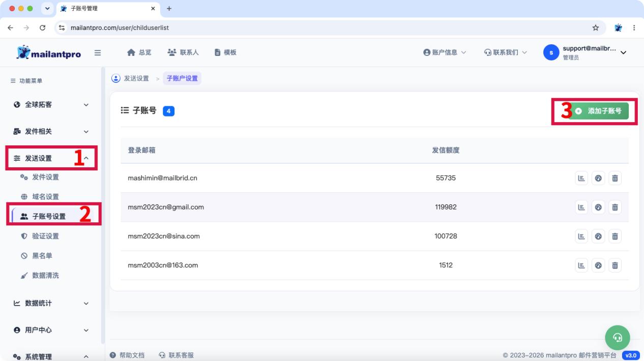The image size is (644, 361).
Task: Click the 发信额度 column header
Action: 446,150
